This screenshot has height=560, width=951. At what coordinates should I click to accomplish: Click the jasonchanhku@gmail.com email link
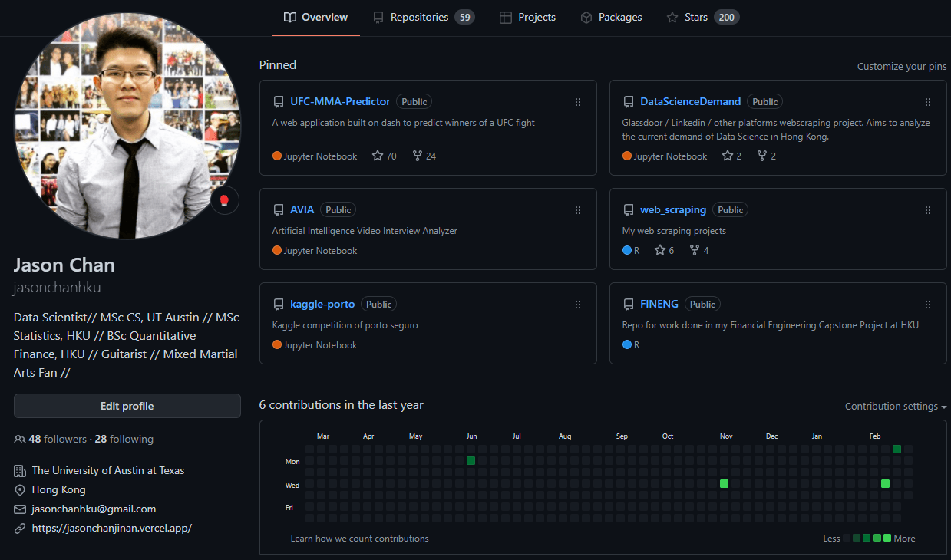(x=94, y=509)
